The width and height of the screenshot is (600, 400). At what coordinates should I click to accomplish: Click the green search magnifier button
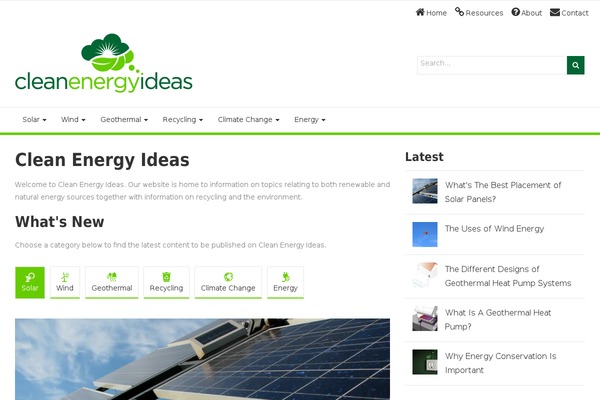(576, 65)
